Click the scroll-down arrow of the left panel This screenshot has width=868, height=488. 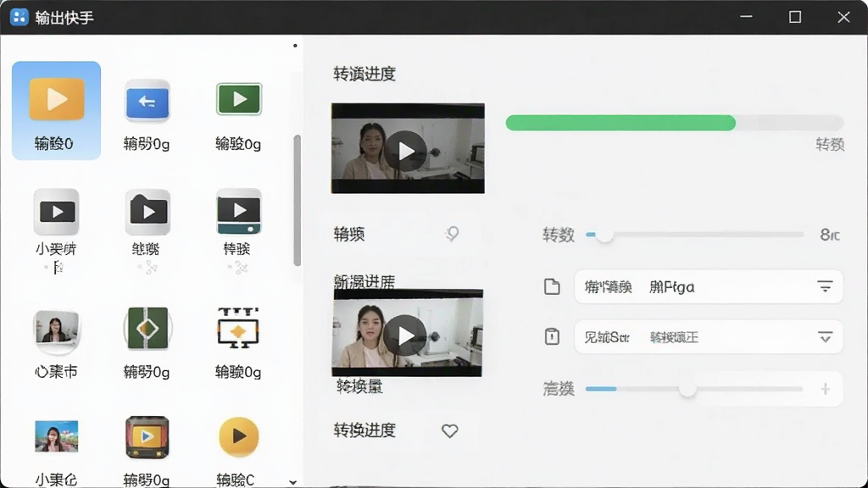pyautogui.click(x=292, y=482)
